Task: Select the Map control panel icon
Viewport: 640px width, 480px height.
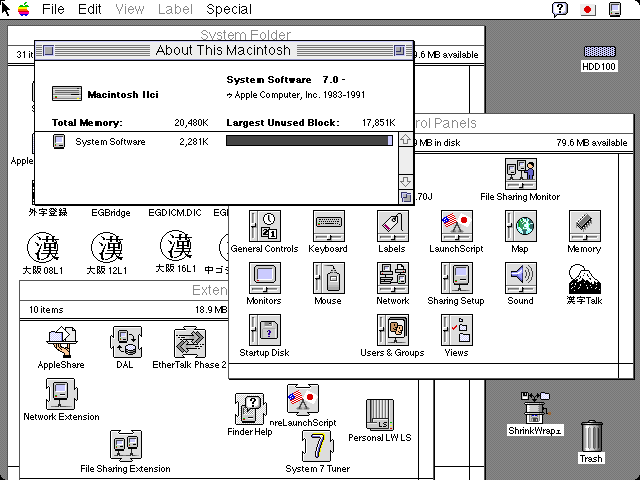Action: [x=520, y=226]
